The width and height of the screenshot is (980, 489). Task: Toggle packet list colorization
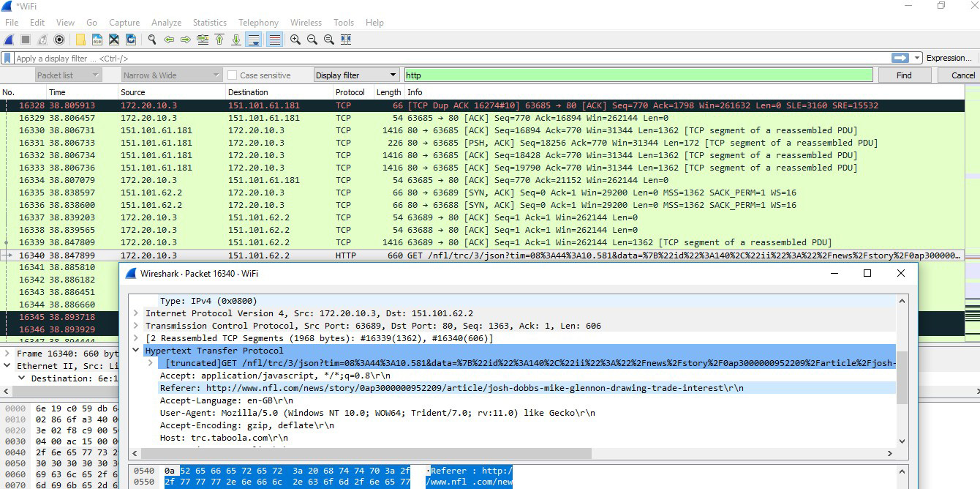point(274,40)
